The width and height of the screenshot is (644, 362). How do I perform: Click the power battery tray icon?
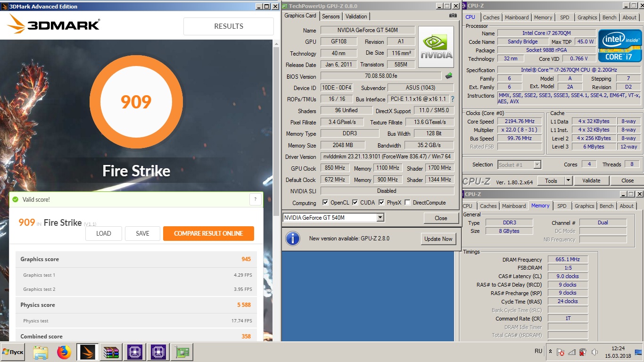pos(583,352)
